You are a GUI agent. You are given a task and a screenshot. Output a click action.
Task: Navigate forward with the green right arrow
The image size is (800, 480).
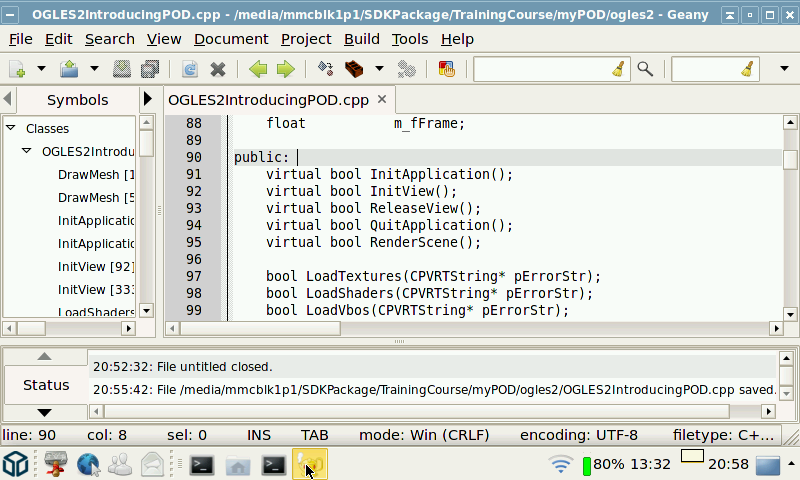coord(285,69)
